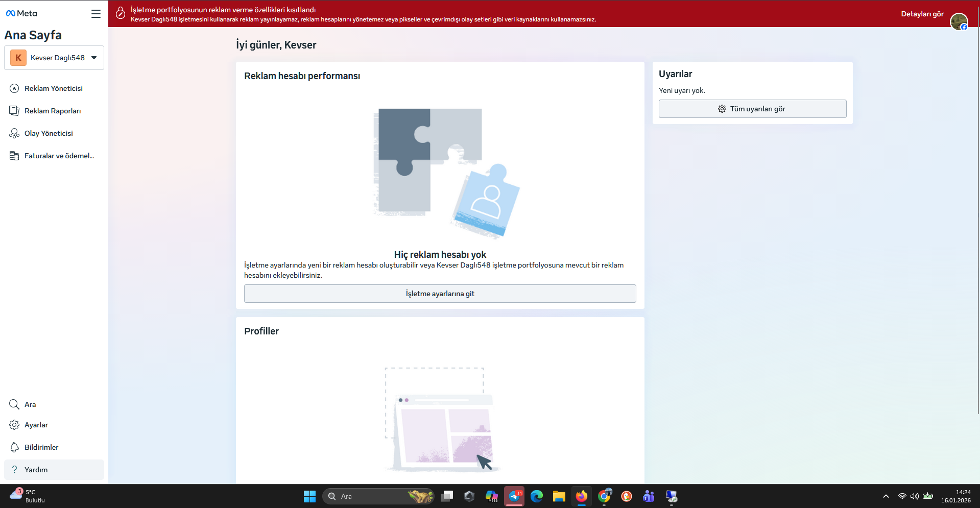
Task: Click the Meta logo in the sidebar
Action: click(21, 14)
